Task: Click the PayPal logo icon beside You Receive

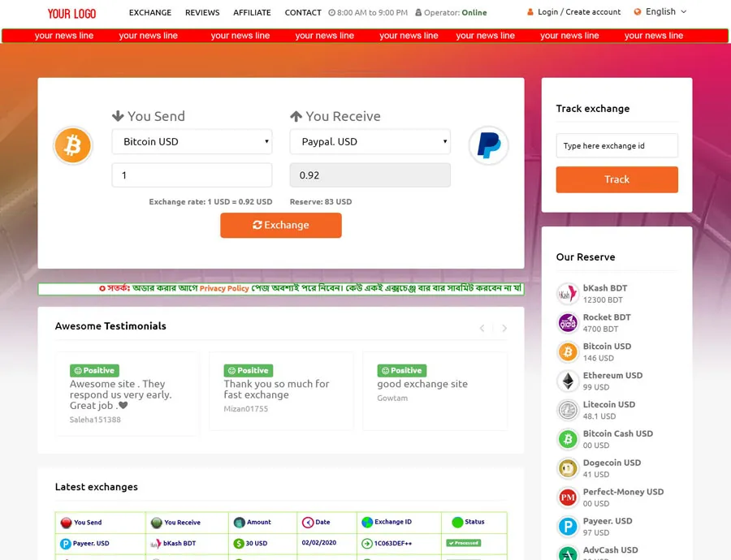Action: (488, 146)
